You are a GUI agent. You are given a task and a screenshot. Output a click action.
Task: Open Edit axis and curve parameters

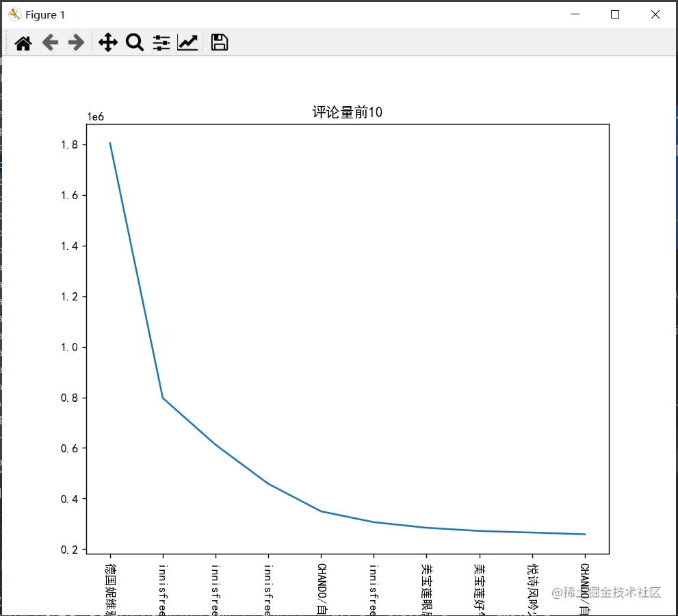pyautogui.click(x=187, y=43)
